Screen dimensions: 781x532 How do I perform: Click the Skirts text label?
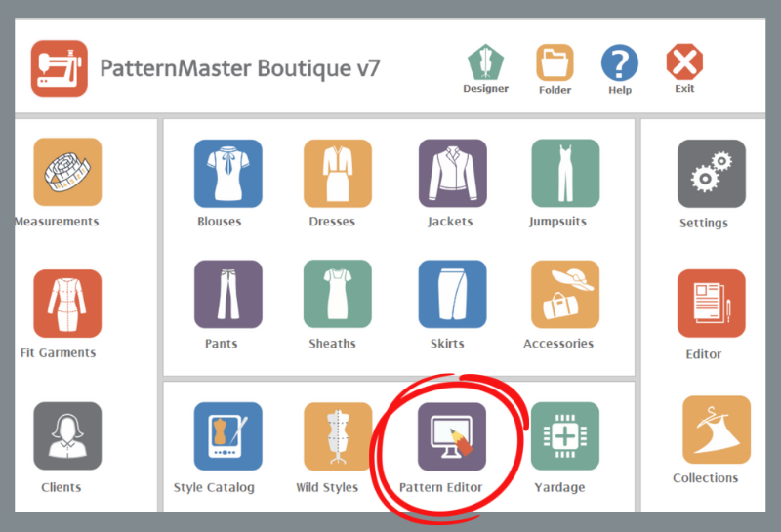pyautogui.click(x=447, y=344)
